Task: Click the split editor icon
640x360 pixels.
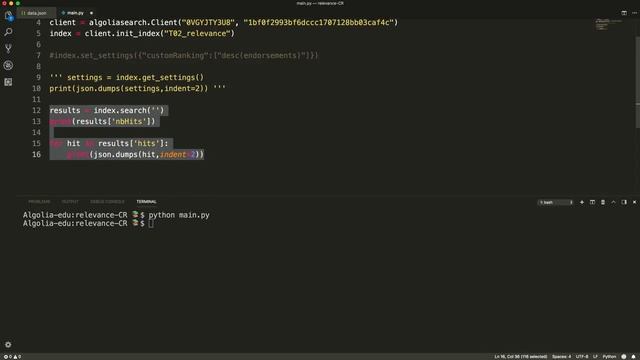Action: coord(624,13)
